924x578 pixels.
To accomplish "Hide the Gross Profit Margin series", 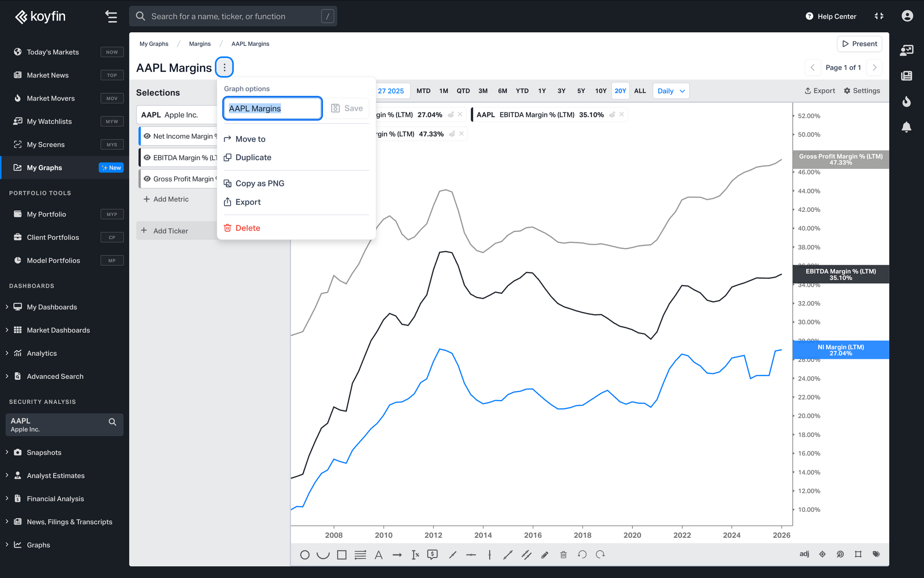I will tap(147, 179).
